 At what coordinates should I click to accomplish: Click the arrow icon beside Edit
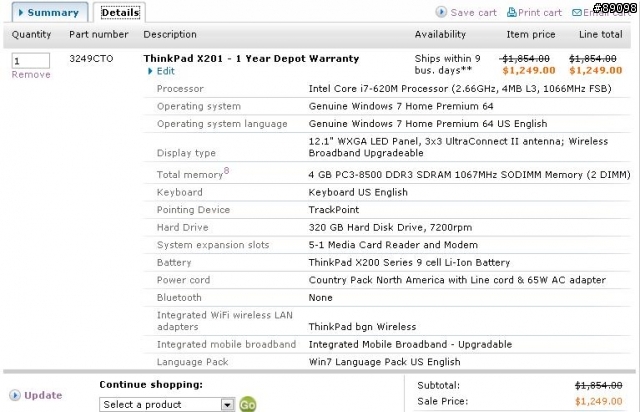coord(150,71)
